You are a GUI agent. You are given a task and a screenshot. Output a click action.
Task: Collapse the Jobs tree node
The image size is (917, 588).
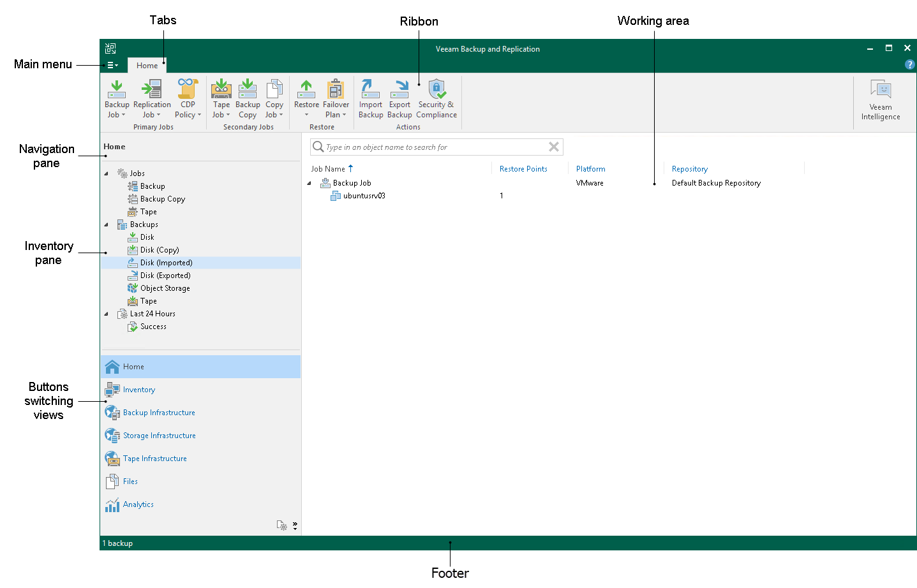tap(107, 173)
